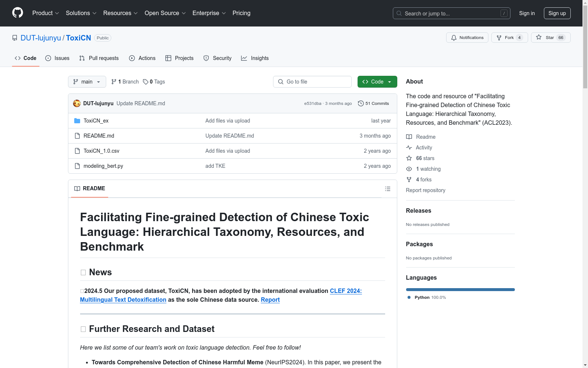The width and height of the screenshot is (588, 368).
Task: Click the branch icon next to 1 Branch
Action: (x=114, y=82)
